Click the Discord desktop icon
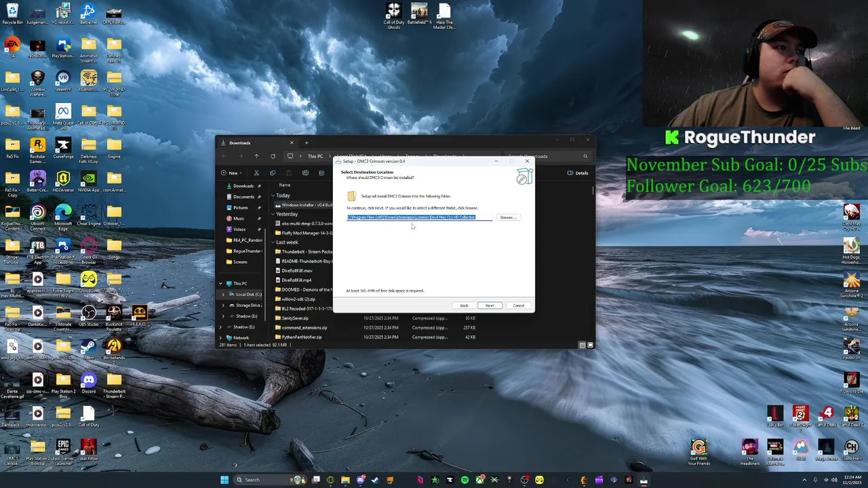The image size is (868, 488). pos(88,383)
